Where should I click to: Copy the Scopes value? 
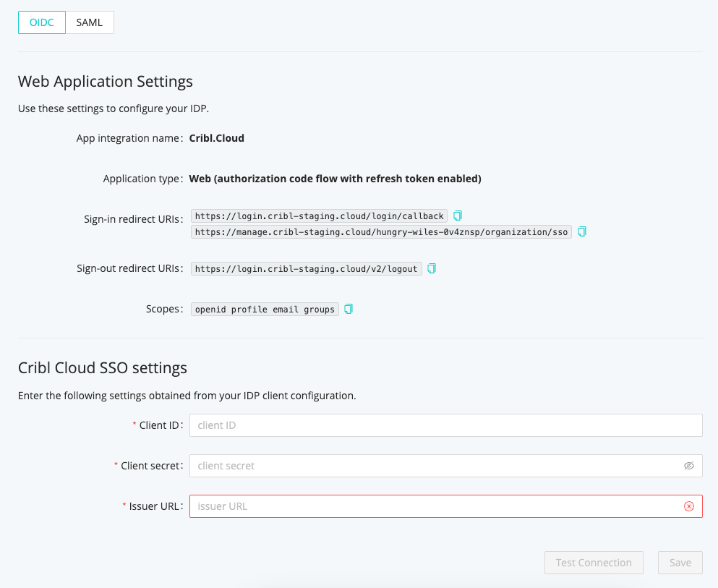point(348,309)
